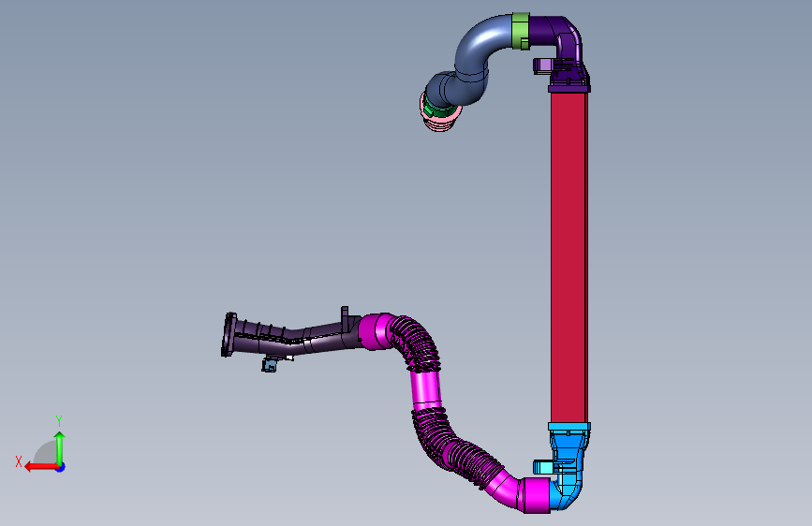
Task: Click the lime green clamp ring
Action: pyautogui.click(x=521, y=31)
